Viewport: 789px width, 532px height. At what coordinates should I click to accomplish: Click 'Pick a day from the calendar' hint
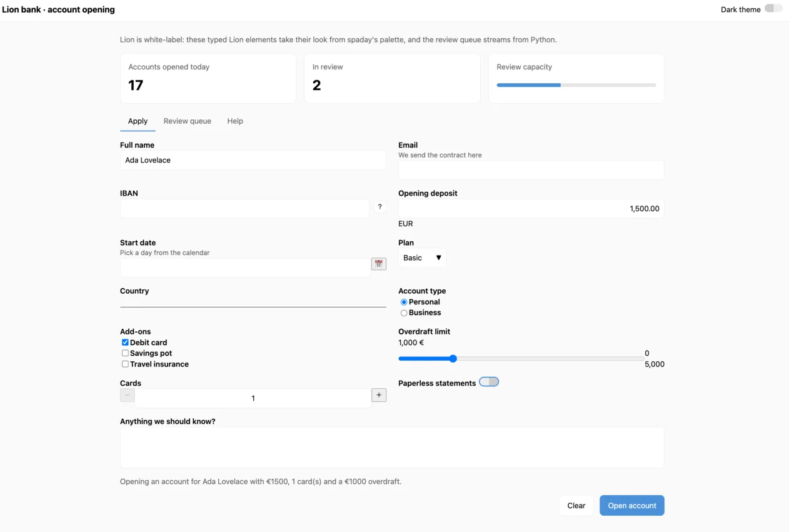point(165,253)
